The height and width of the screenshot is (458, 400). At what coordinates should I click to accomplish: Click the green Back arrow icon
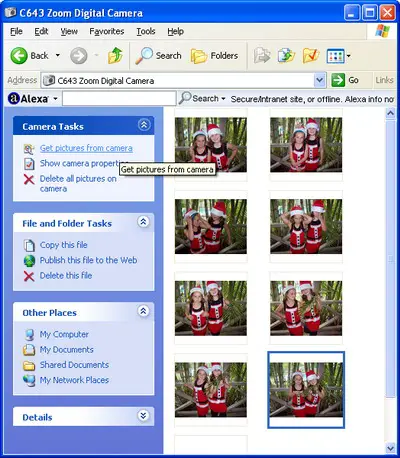point(19,55)
